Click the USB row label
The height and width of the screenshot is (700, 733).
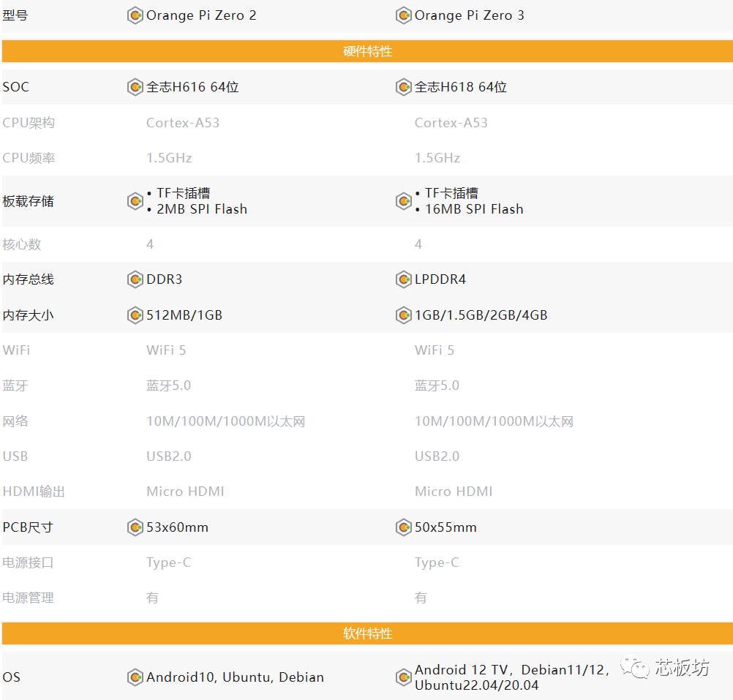[15, 456]
